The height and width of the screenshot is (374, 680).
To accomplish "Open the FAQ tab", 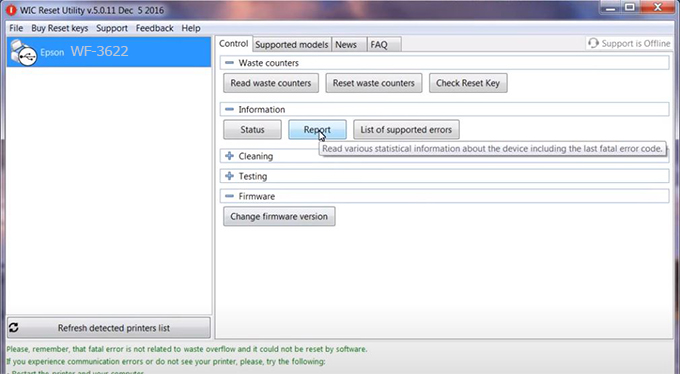I will pos(384,45).
